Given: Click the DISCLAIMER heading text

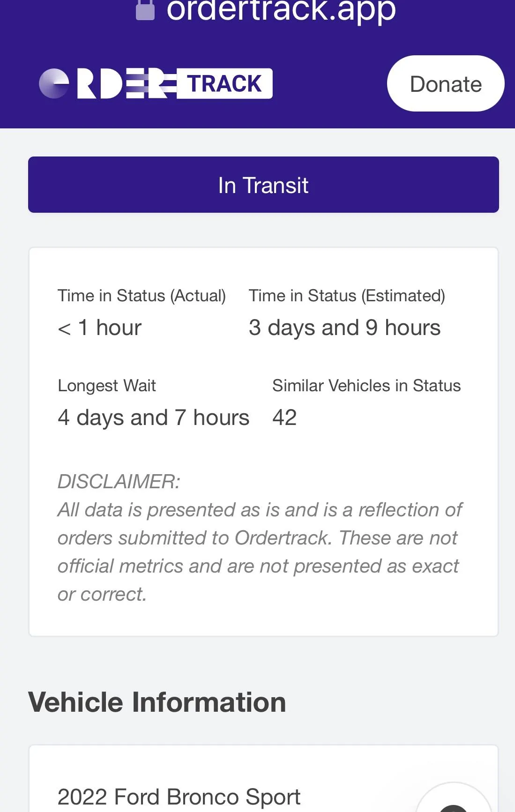Looking at the screenshot, I should (x=119, y=482).
